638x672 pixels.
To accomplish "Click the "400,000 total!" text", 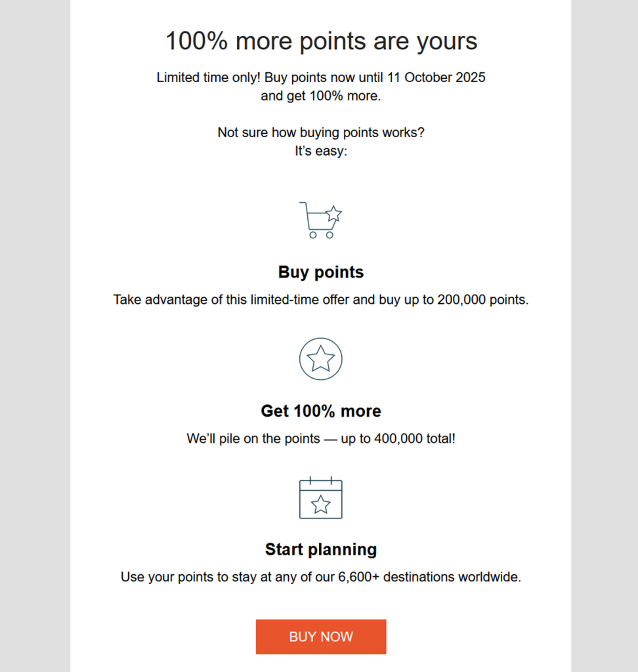I will pos(414,439).
